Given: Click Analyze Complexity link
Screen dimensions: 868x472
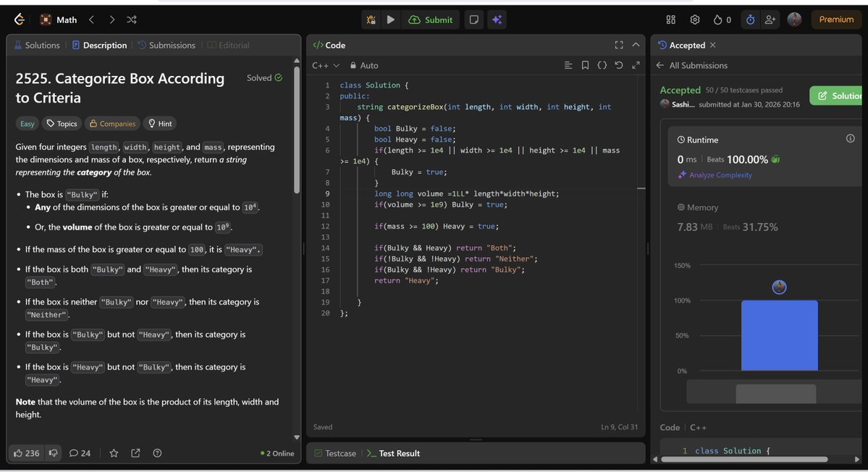Looking at the screenshot, I should coord(715,175).
